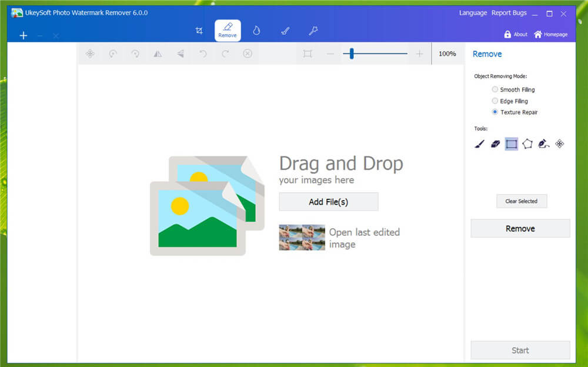The height and width of the screenshot is (367, 588).
Task: Select Edge Filling mode
Action: [495, 101]
